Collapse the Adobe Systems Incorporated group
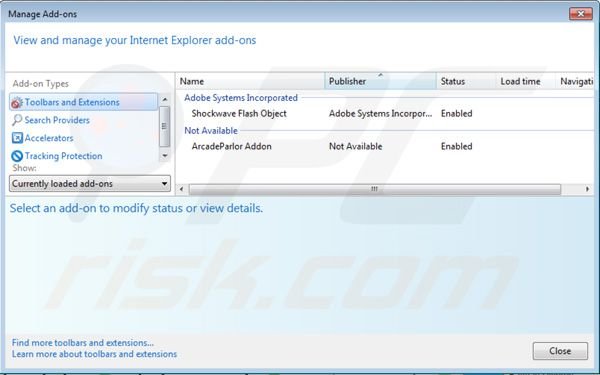600x375 pixels. 241,98
